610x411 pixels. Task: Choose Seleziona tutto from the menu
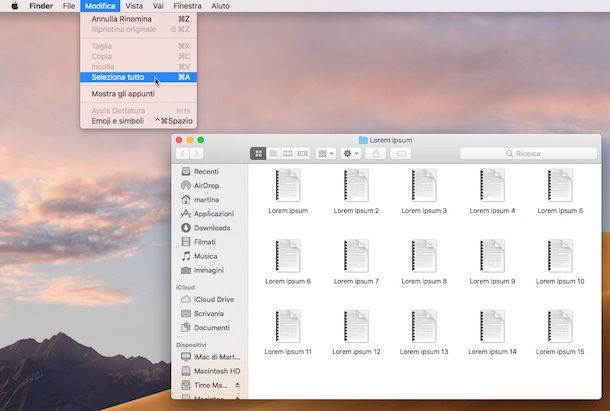116,77
